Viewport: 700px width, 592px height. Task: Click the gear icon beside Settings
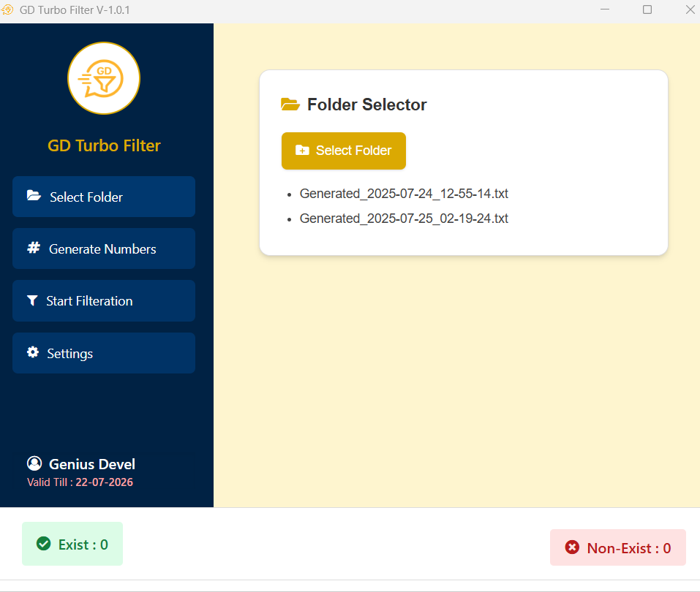(x=33, y=352)
